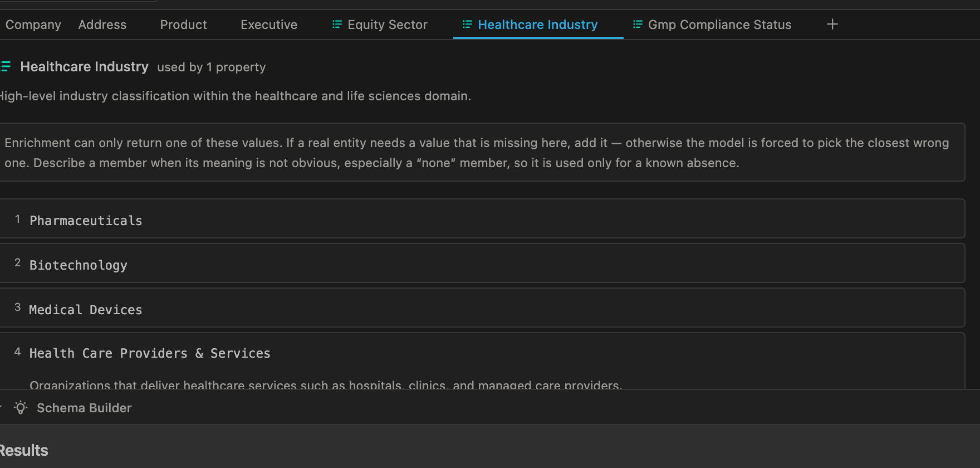The width and height of the screenshot is (980, 468).
Task: Select the Healthcare Industry tab
Action: (x=538, y=25)
